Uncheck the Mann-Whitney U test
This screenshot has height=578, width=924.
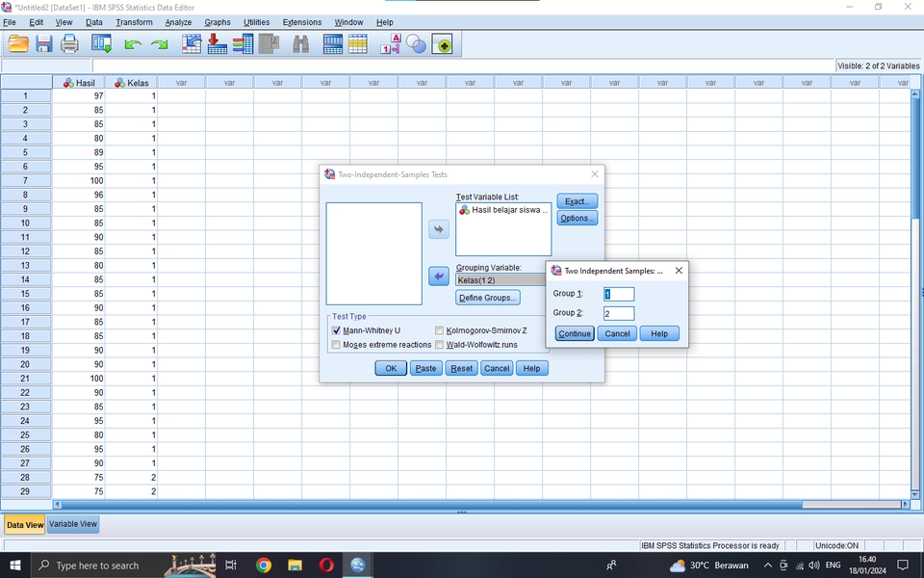[336, 329]
